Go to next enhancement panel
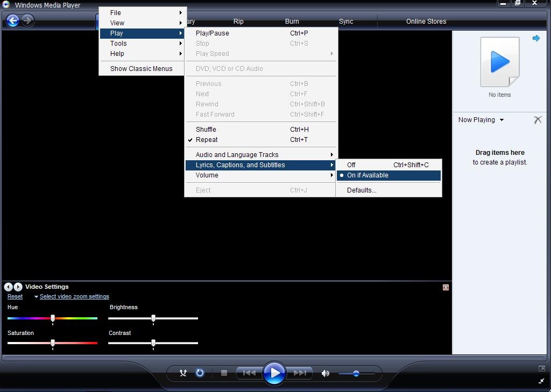The height and width of the screenshot is (392, 551). point(18,287)
